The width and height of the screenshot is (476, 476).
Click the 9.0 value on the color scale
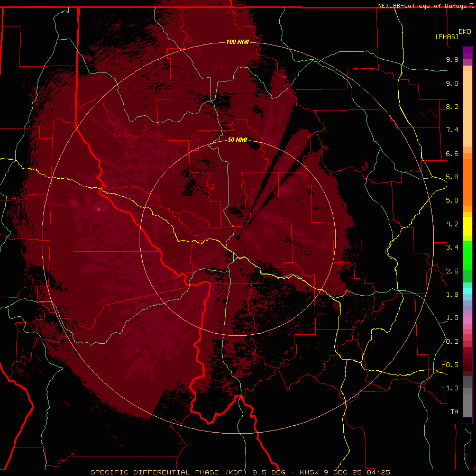(x=452, y=83)
